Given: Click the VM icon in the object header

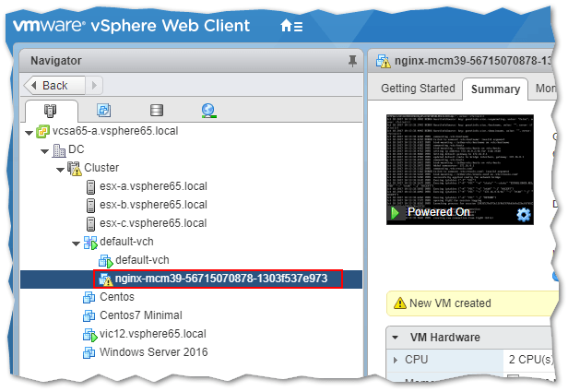Looking at the screenshot, I should tap(384, 61).
